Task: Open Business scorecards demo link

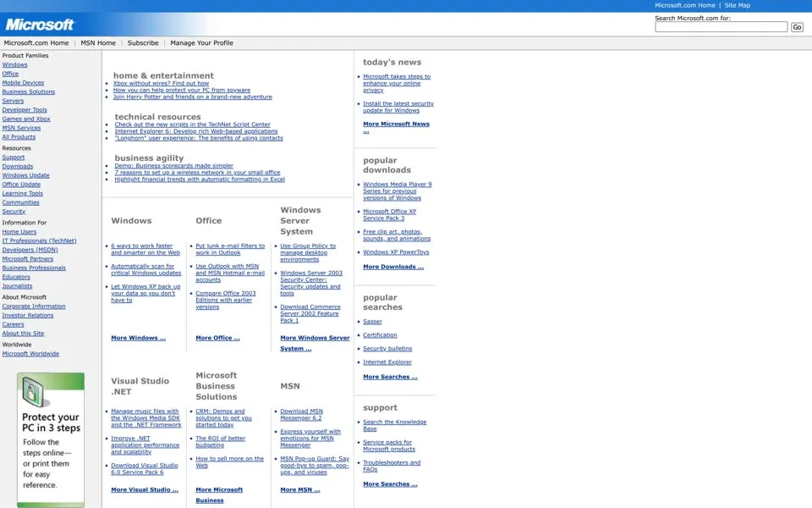Action: pos(174,165)
